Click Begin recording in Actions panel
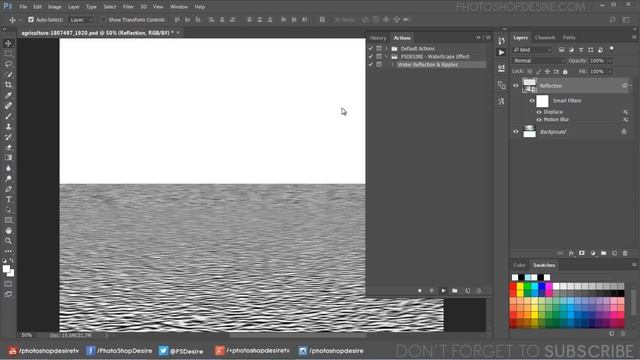Image resolution: width=640 pixels, height=360 pixels. [x=431, y=291]
